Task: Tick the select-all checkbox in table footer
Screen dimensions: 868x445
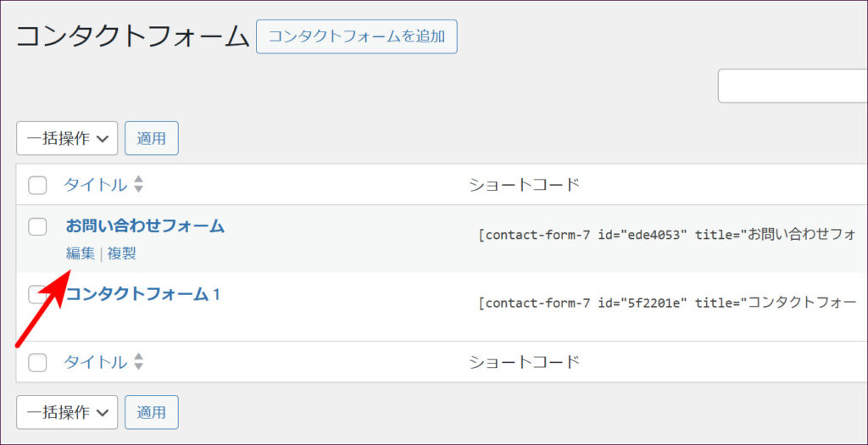Action: tap(37, 362)
